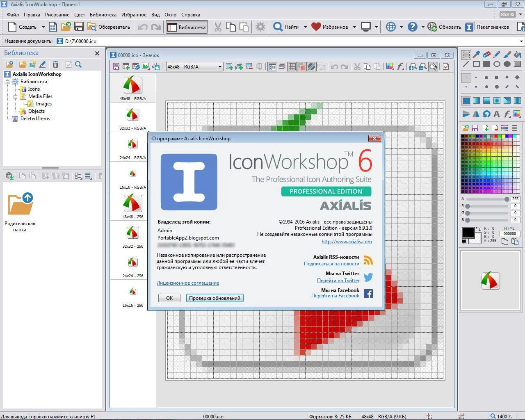Click the Перейти на Twitter link
The image size is (525, 420).
pyautogui.click(x=338, y=281)
